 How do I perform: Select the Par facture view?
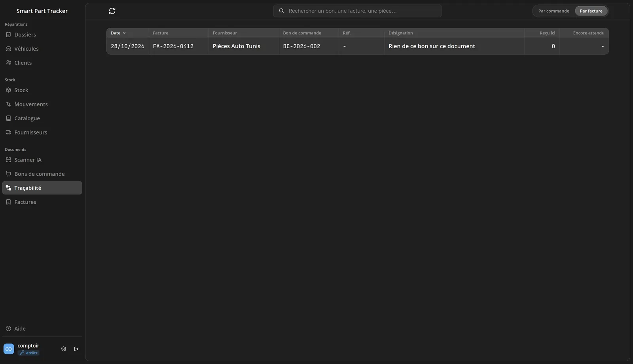click(591, 11)
